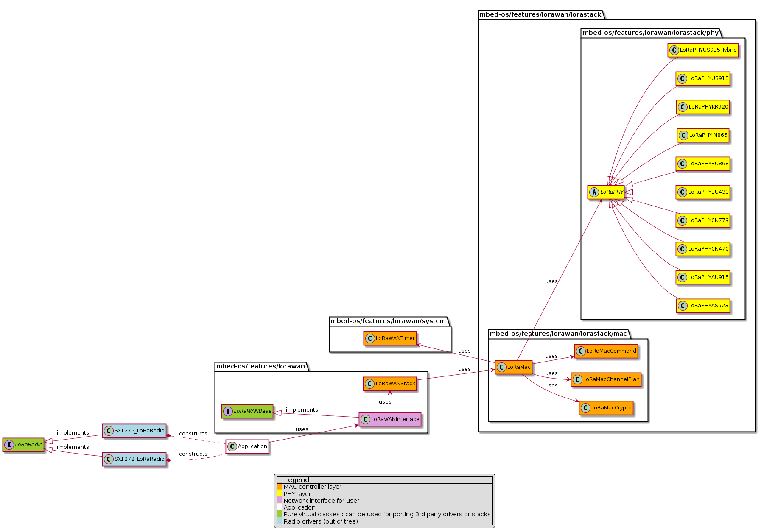Click the class icon on SX1276_LoRaRadio
Image resolution: width=764 pixels, height=532 pixels.
coord(109,431)
